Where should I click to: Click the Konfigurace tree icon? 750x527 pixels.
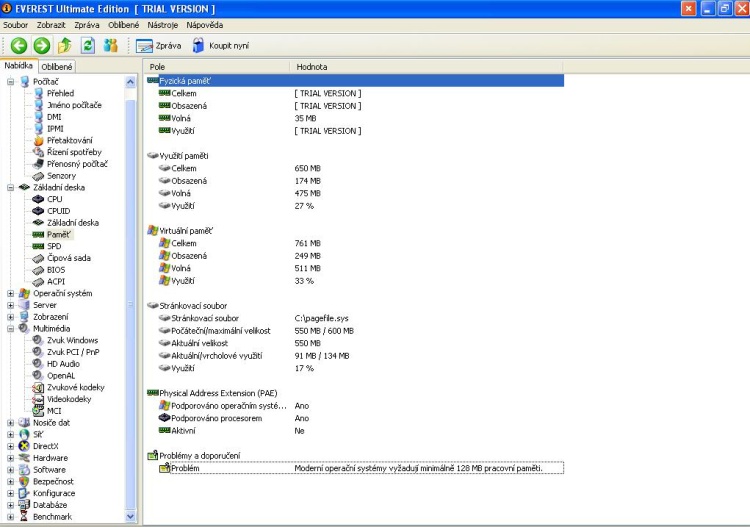point(24,493)
